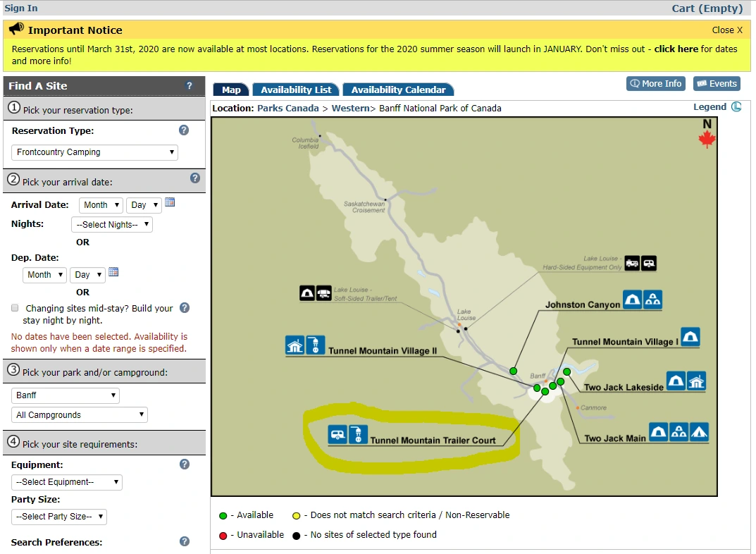Open the Departure Date Day dropdown
The width and height of the screenshot is (756, 554).
coord(87,275)
